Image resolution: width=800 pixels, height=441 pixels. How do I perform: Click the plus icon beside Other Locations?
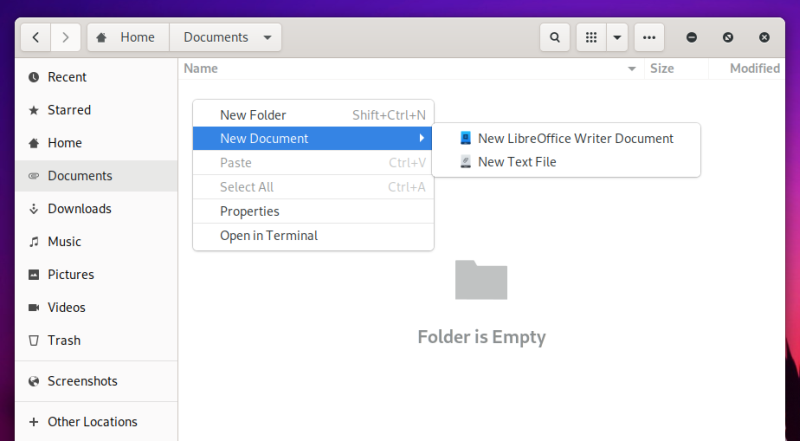click(34, 422)
